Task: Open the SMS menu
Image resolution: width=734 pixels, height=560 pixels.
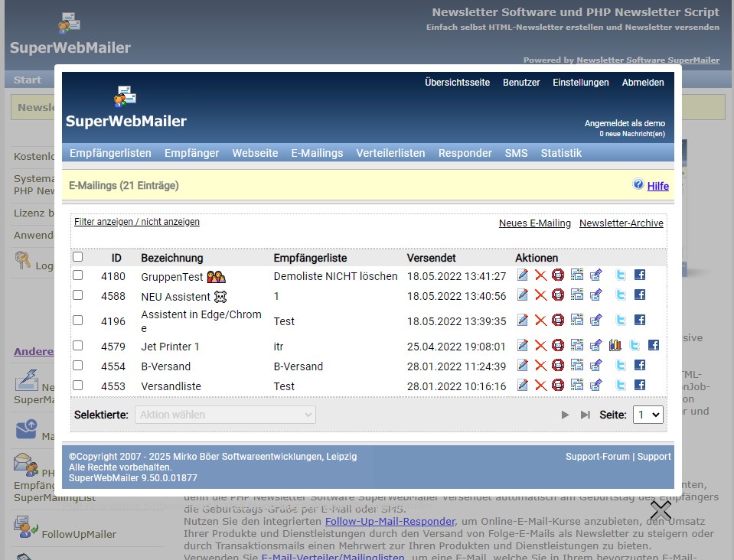Action: (517, 153)
